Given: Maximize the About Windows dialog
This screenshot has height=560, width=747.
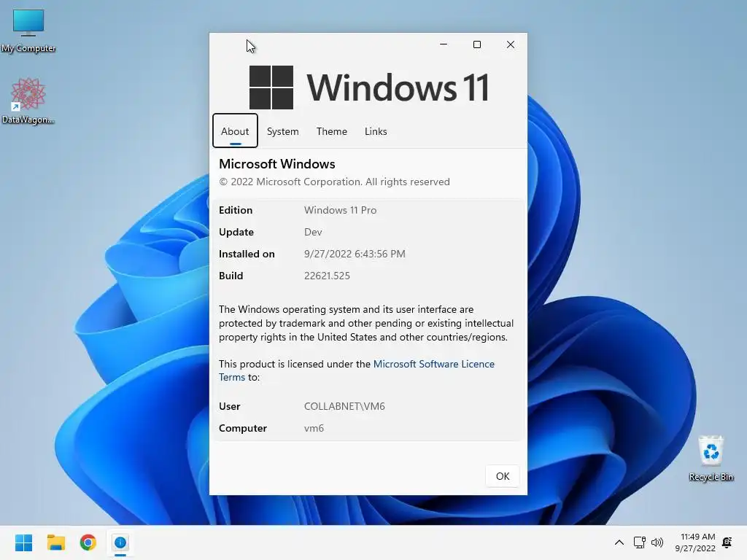Looking at the screenshot, I should point(477,44).
